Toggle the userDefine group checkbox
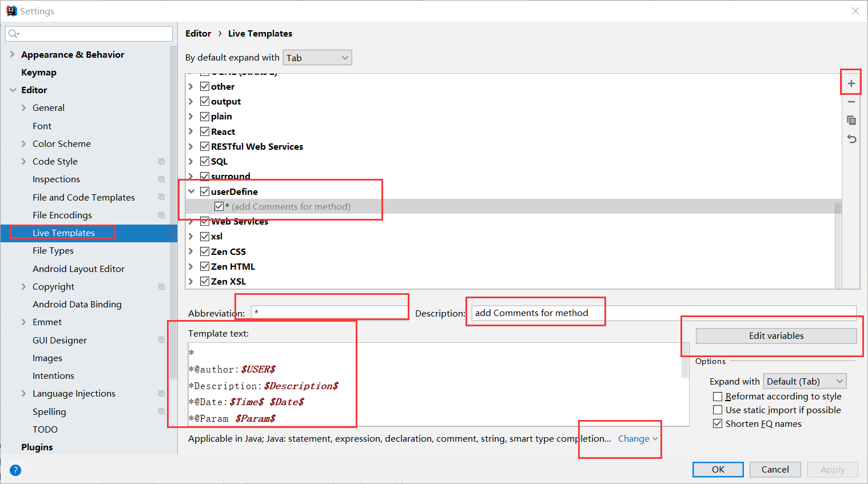This screenshot has height=484, width=868. point(205,191)
